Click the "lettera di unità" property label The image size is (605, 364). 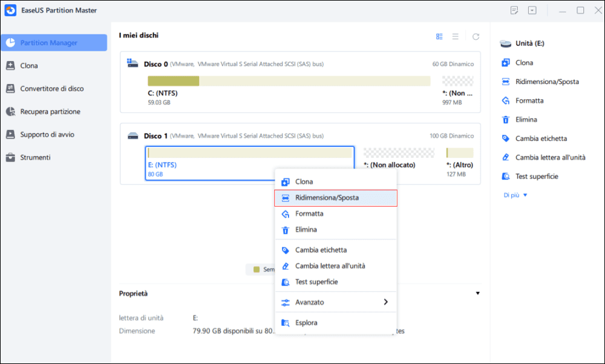coord(141,318)
